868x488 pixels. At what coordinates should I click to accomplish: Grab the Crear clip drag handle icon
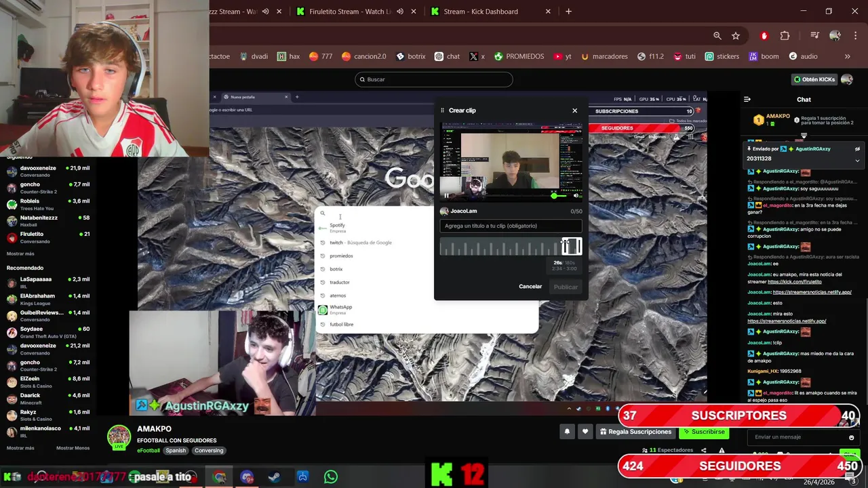(x=442, y=110)
